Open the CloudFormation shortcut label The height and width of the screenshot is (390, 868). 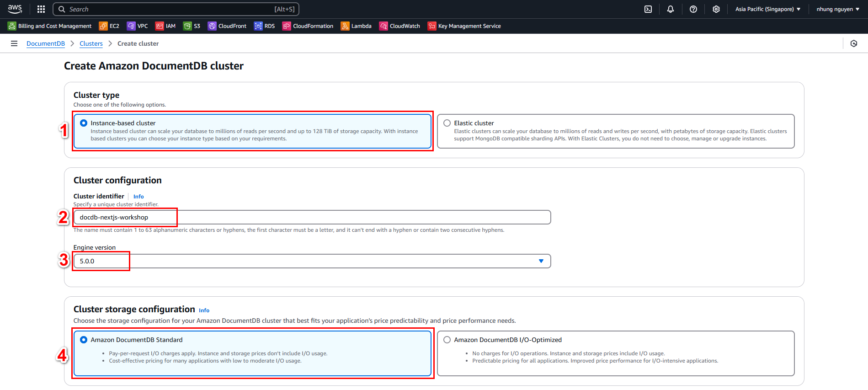[x=313, y=26]
